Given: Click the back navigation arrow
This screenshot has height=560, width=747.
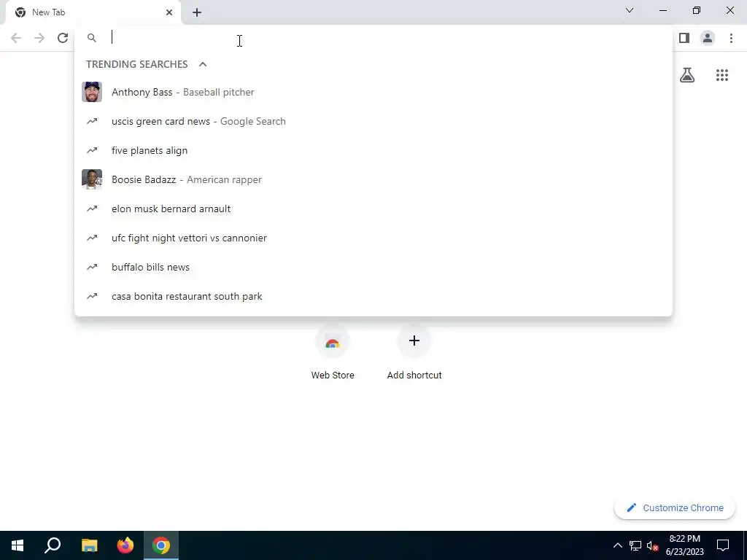Looking at the screenshot, I should pos(16,38).
